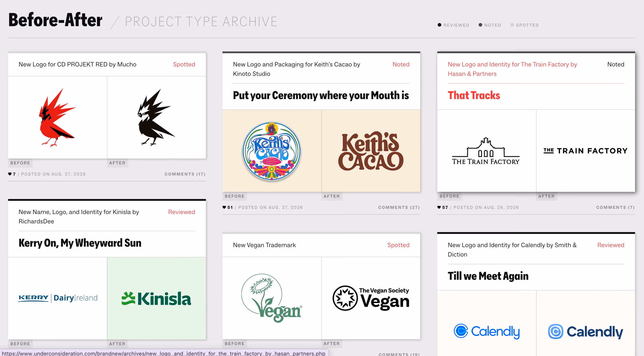Viewport: 644px width, 356px height.
Task: Click the 'That Tracks' headline
Action: [474, 95]
